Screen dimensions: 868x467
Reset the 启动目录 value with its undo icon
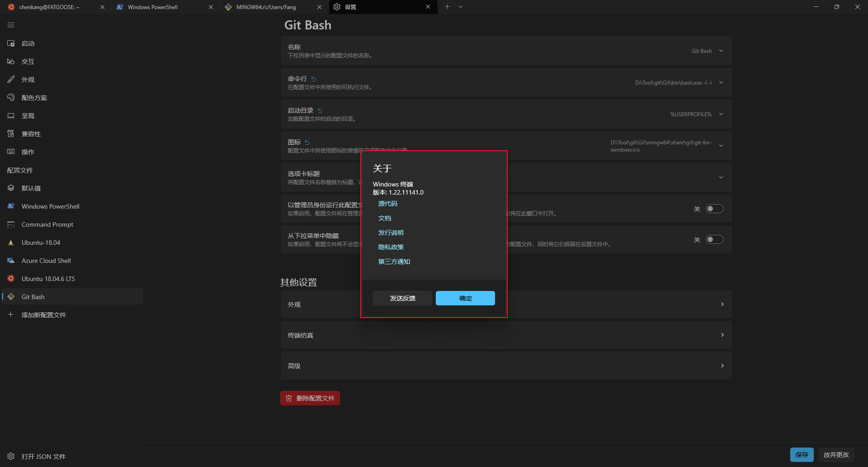click(x=320, y=111)
